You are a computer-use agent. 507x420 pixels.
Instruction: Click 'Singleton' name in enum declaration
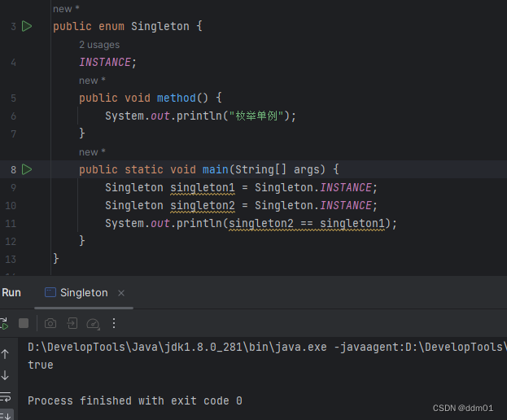(x=160, y=26)
